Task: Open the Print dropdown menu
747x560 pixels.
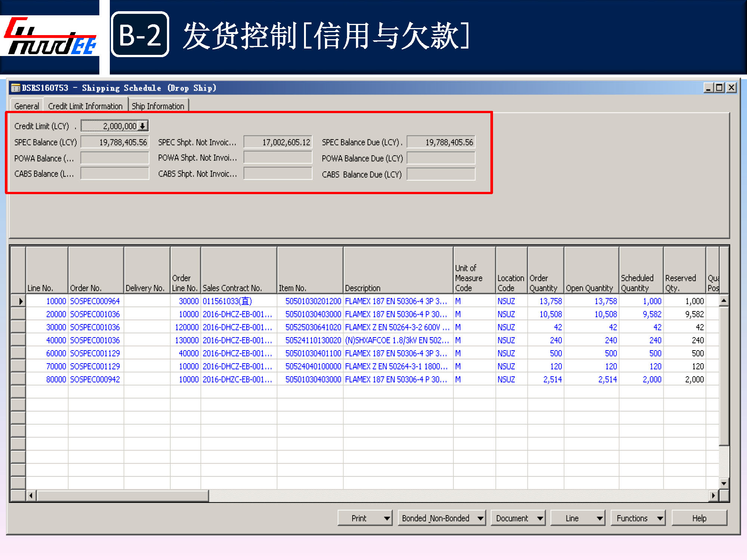Action: [x=365, y=518]
